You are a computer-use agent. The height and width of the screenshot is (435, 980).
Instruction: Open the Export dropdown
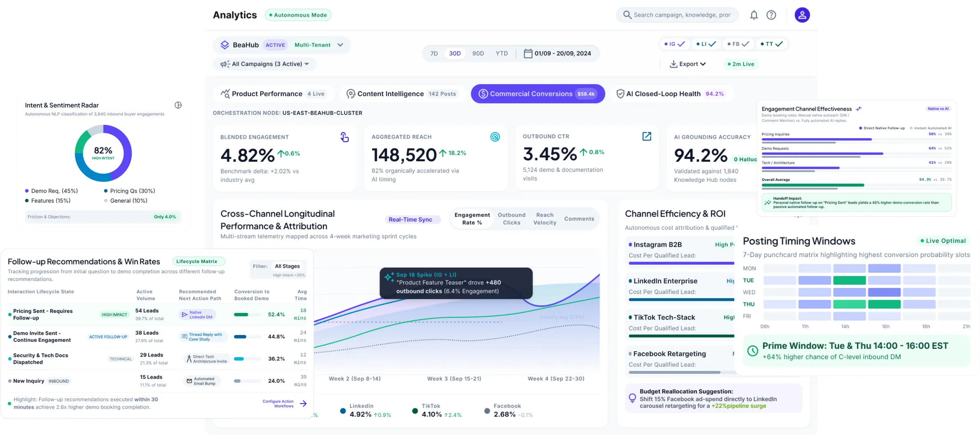point(688,64)
